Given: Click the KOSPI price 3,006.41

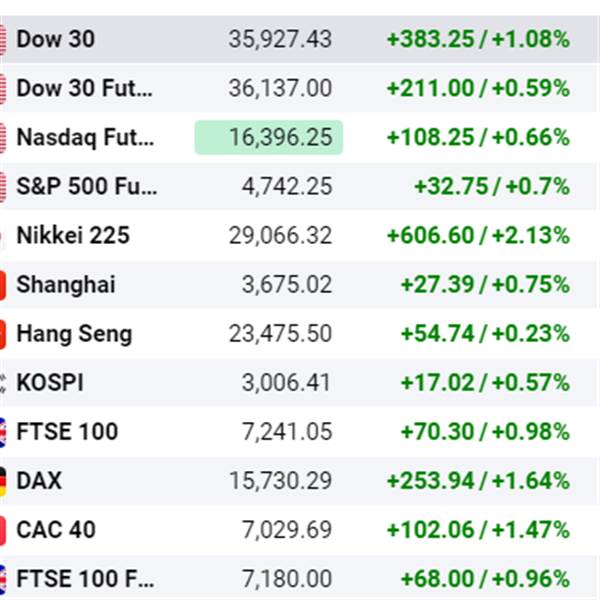Looking at the screenshot, I should (286, 383).
